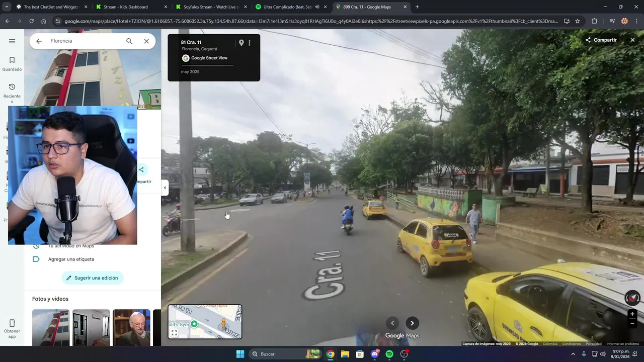Screen dimensions: 644x362
Task: Go to next Street View image arrow
Action: (412, 323)
